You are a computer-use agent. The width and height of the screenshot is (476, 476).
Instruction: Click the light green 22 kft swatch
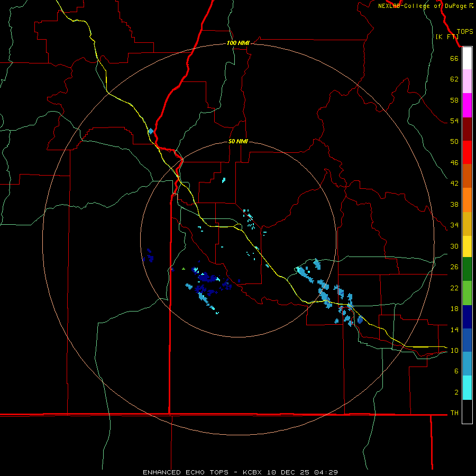tap(467, 293)
